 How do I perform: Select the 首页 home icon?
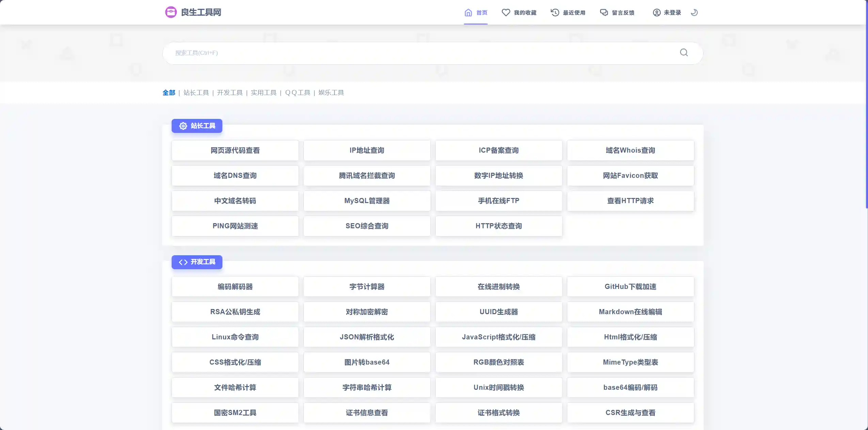(468, 12)
